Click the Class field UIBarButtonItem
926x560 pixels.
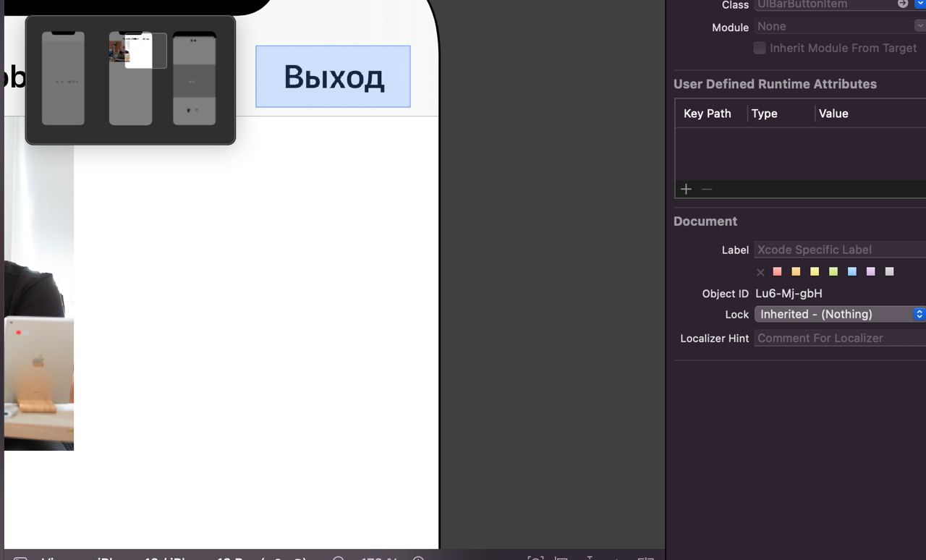tap(825, 4)
